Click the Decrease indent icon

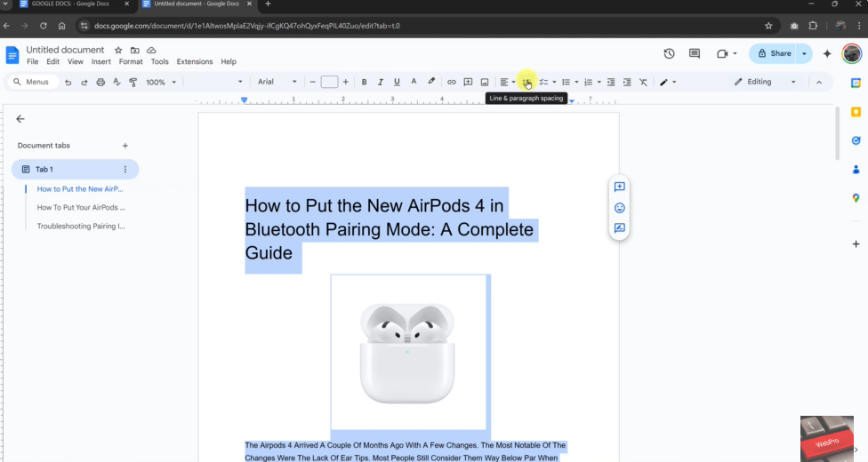tap(611, 82)
